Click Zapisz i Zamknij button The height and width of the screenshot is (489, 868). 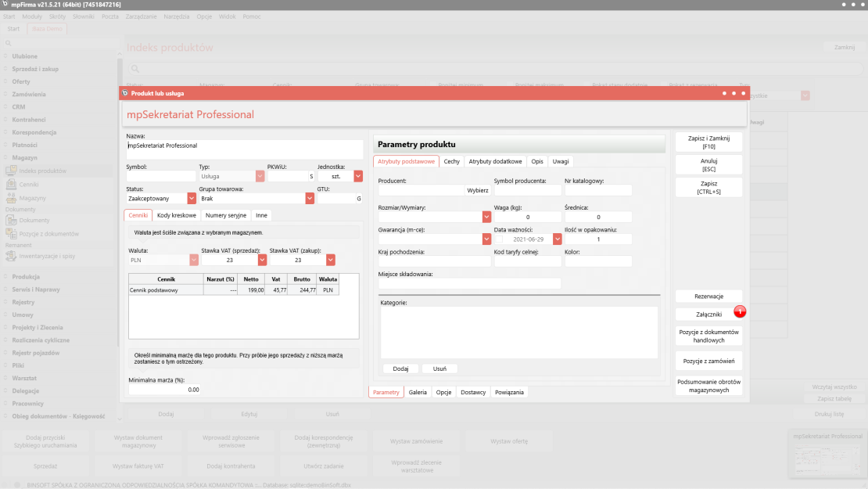coord(708,142)
